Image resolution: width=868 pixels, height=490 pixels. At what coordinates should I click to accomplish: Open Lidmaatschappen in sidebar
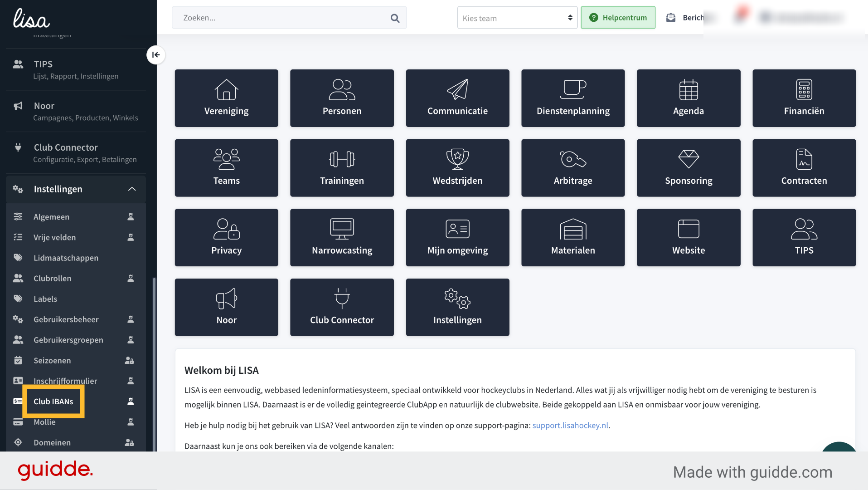76,258
